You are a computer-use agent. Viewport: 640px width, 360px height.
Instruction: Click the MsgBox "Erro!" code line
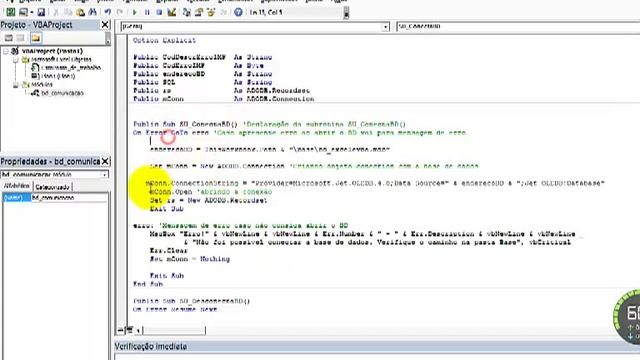pyautogui.click(x=362, y=234)
